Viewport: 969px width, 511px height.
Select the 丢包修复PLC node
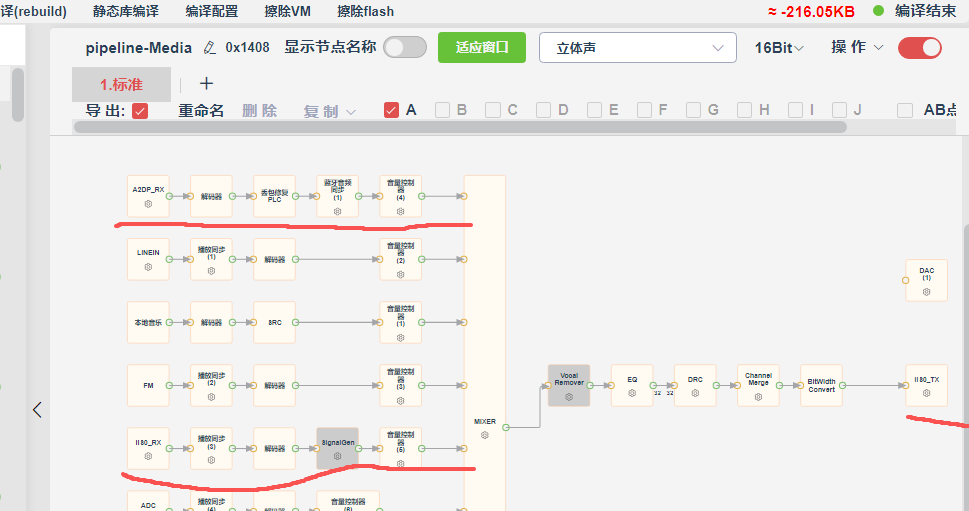click(274, 196)
